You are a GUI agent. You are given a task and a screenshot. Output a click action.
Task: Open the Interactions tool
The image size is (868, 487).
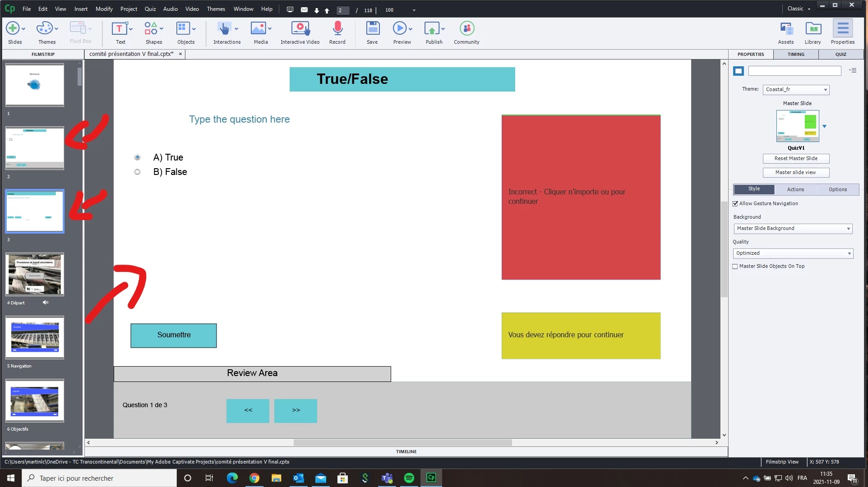224,29
